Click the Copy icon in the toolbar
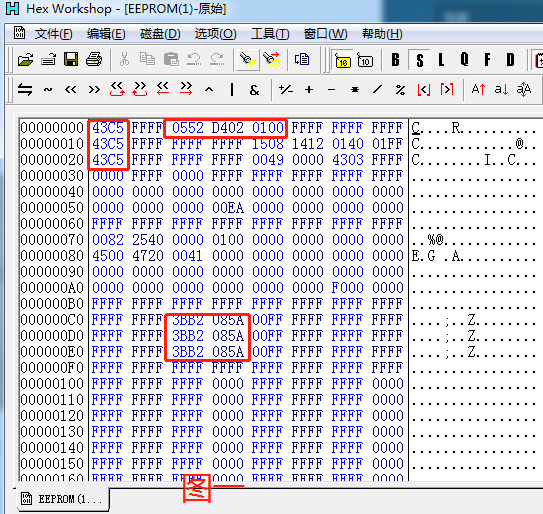The height and width of the screenshot is (514, 543). coord(147,60)
